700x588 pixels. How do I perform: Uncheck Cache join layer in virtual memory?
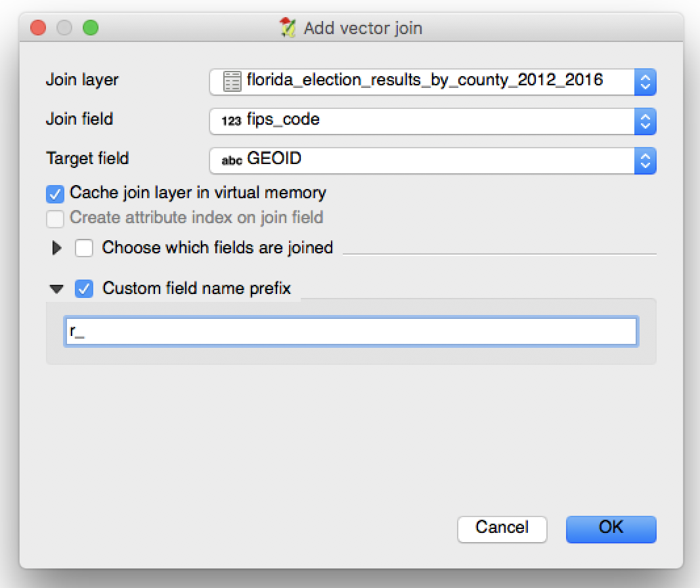point(55,194)
